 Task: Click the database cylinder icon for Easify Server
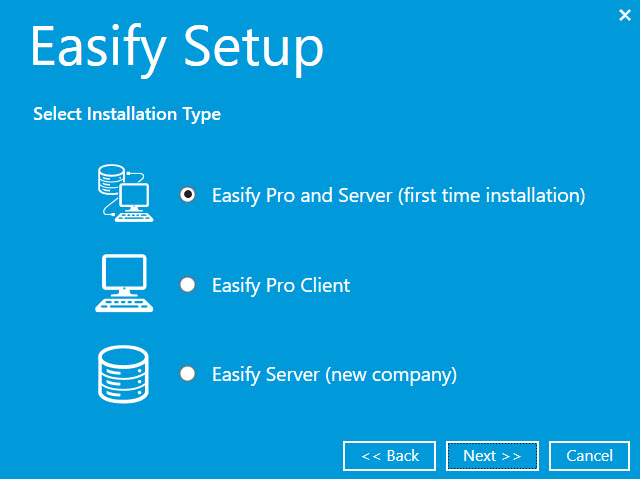tap(123, 374)
